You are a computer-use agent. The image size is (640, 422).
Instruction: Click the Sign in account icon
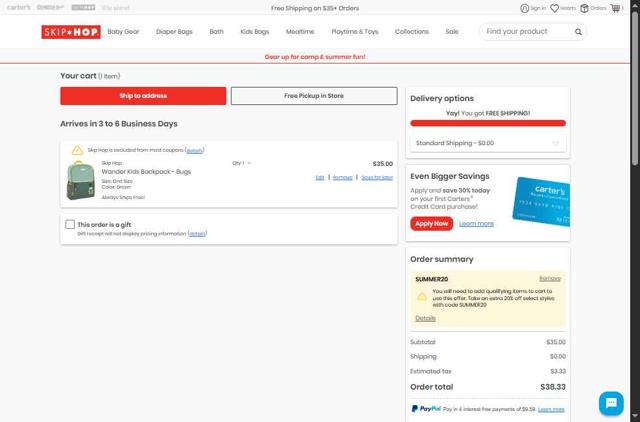point(524,8)
